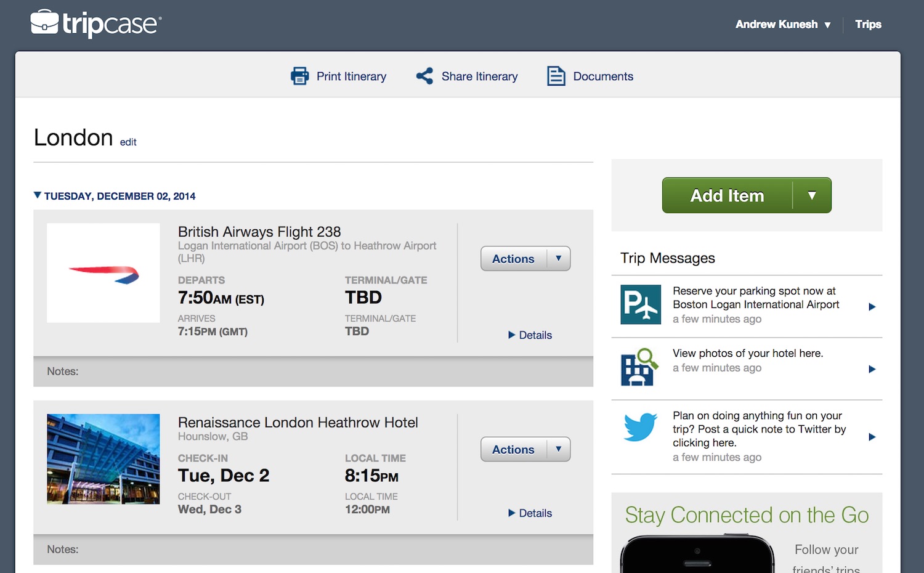Open the Add Item dropdown arrow
Screen dimensions: 924x573
click(x=812, y=195)
